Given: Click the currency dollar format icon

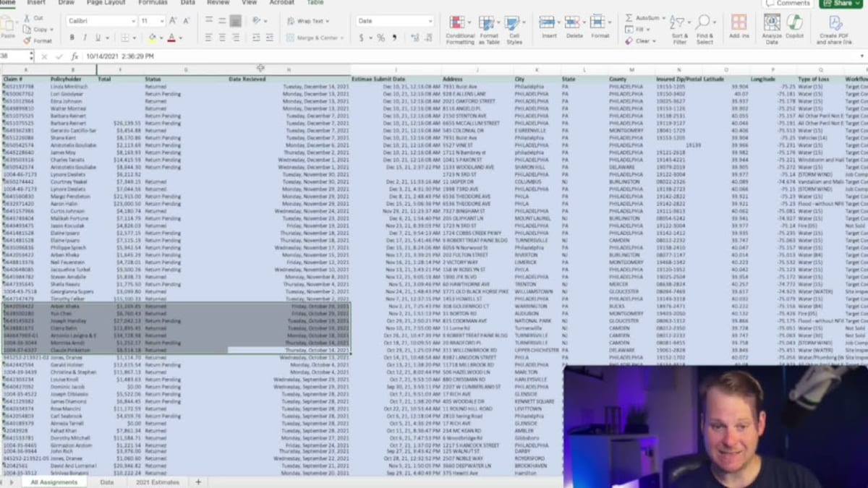Looking at the screenshot, I should coord(362,38).
